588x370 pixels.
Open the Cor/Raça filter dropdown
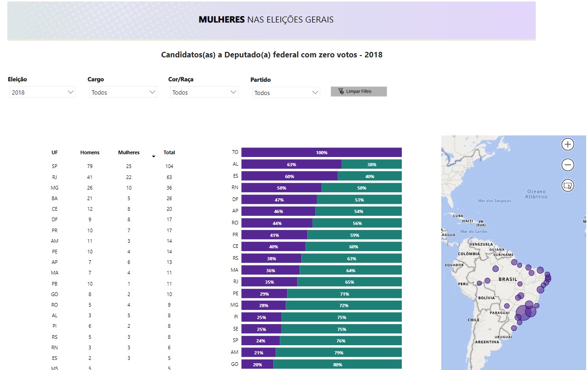[204, 92]
